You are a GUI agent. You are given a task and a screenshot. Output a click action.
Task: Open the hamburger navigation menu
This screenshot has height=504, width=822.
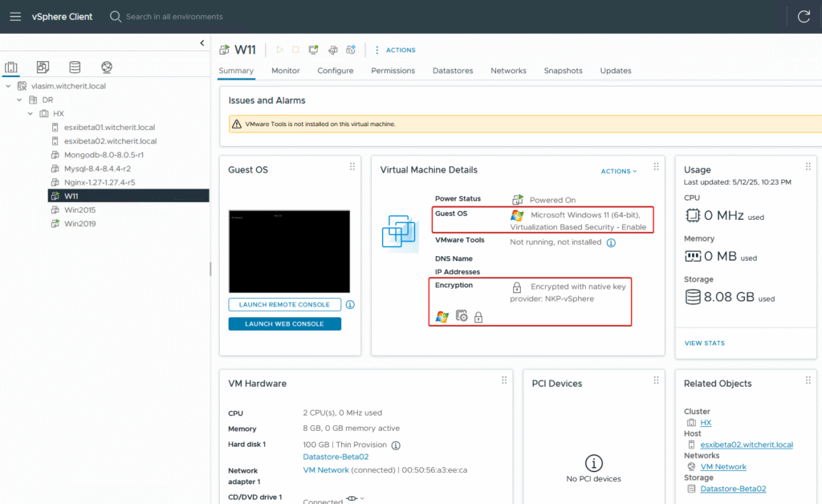coord(15,17)
